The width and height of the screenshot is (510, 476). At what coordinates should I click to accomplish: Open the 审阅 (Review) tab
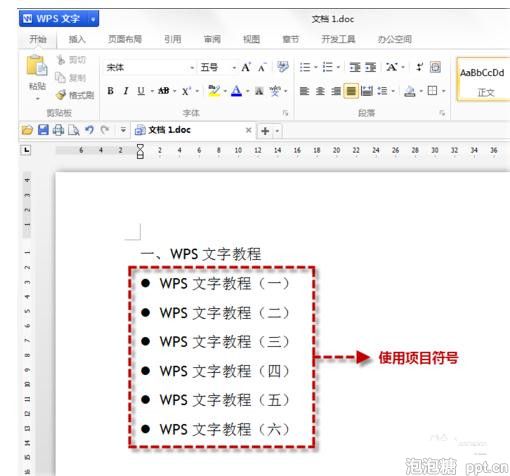point(212,39)
